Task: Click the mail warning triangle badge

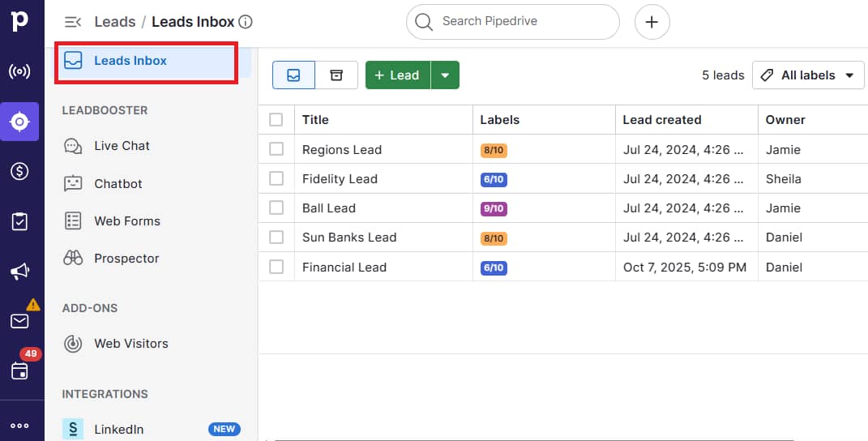Action: [x=32, y=305]
